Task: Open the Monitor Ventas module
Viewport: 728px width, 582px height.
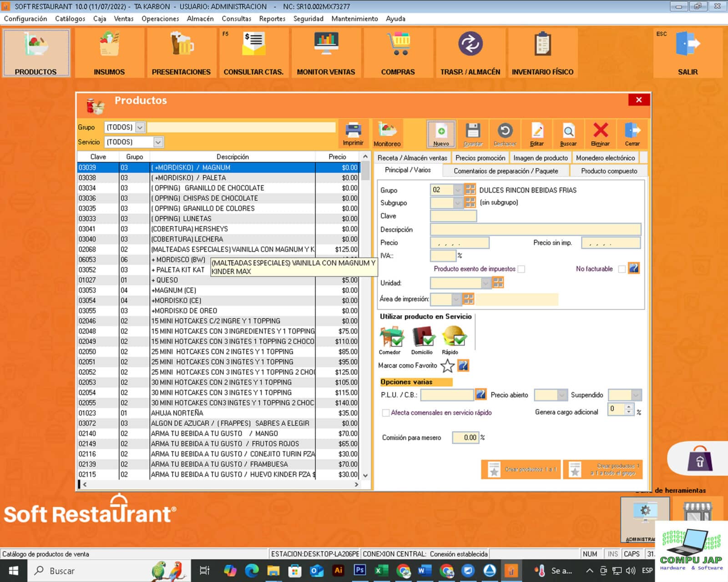Action: [326, 52]
